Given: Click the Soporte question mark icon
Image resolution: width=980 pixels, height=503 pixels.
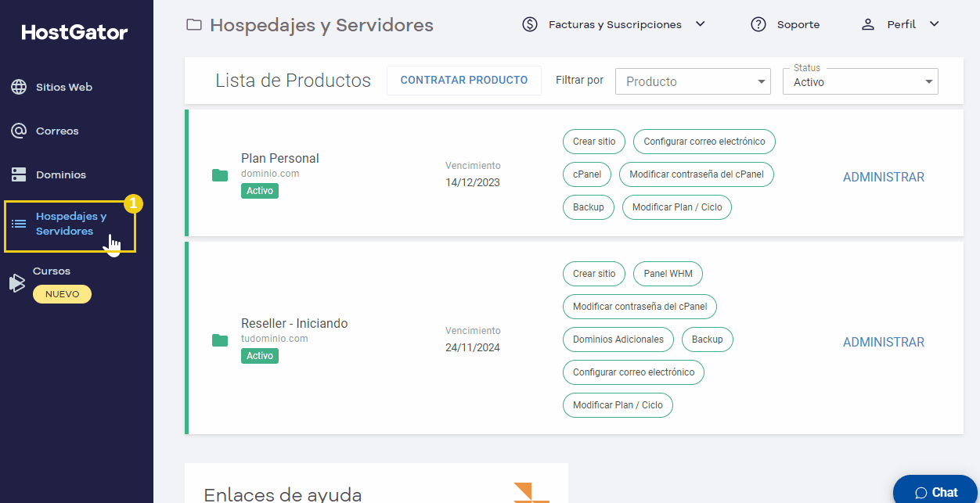Looking at the screenshot, I should click(x=758, y=24).
